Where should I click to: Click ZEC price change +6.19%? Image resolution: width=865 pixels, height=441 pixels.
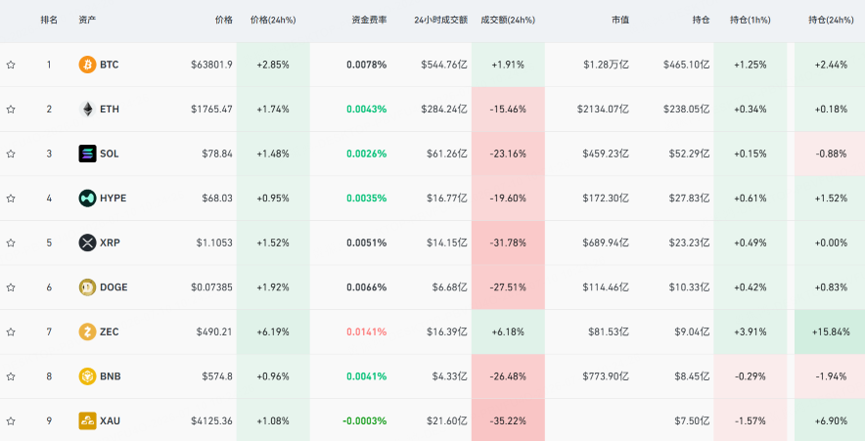[273, 332]
